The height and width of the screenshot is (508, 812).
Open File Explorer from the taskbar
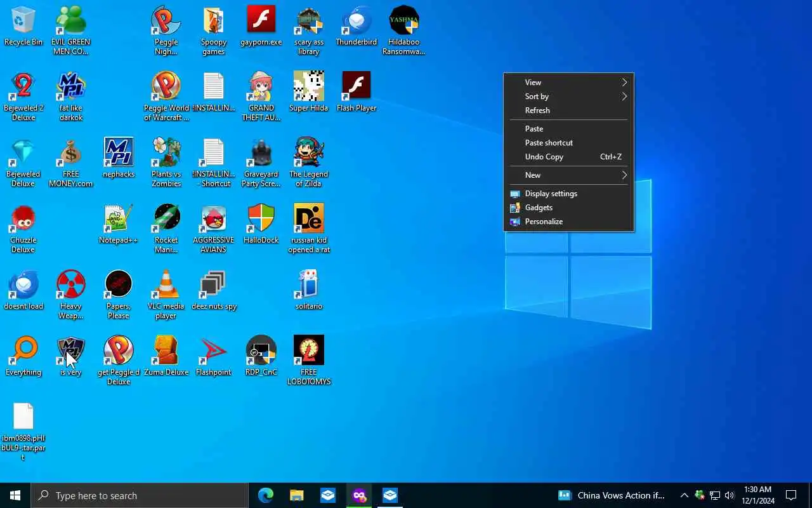[x=297, y=495]
